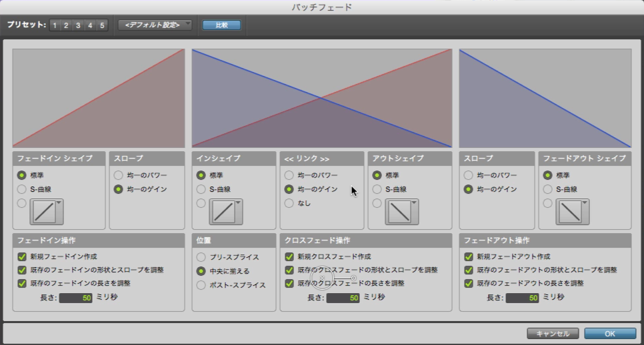The width and height of the screenshot is (644, 345).
Task: Toggle 新規フェードイン作成 checkbox
Action: [x=22, y=256]
